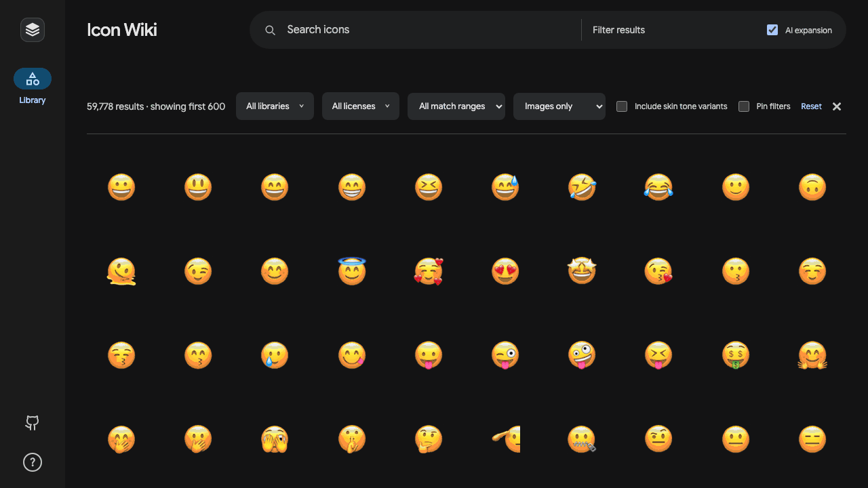This screenshot has width=868, height=488.
Task: Expand the All match ranges selector
Action: [x=456, y=106]
